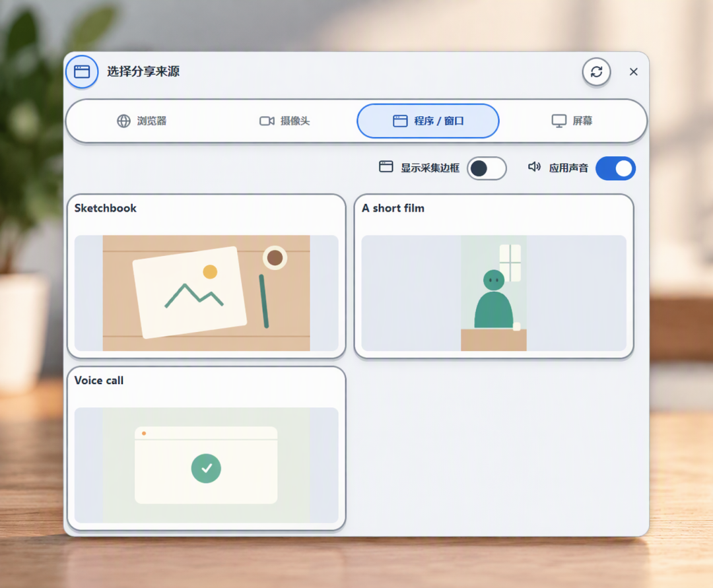Switch to the 摄像头 tab

click(x=285, y=121)
